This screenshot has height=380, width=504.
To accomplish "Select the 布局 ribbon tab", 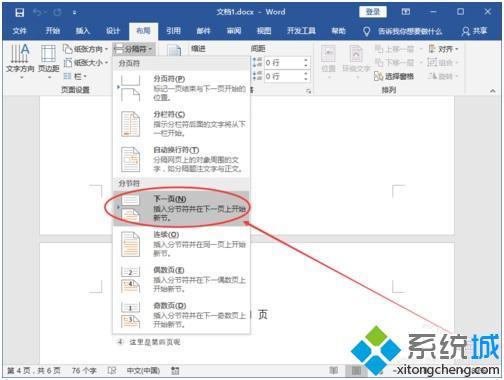I will coord(143,31).
